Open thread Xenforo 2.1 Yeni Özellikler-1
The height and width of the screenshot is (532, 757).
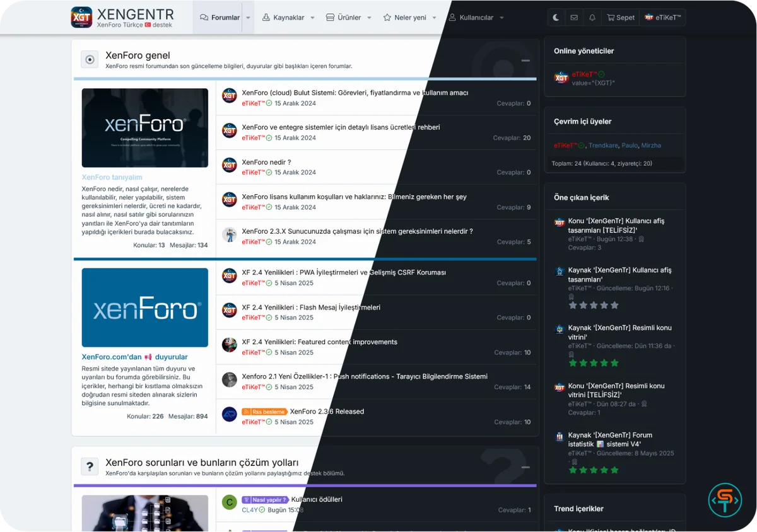pos(365,376)
